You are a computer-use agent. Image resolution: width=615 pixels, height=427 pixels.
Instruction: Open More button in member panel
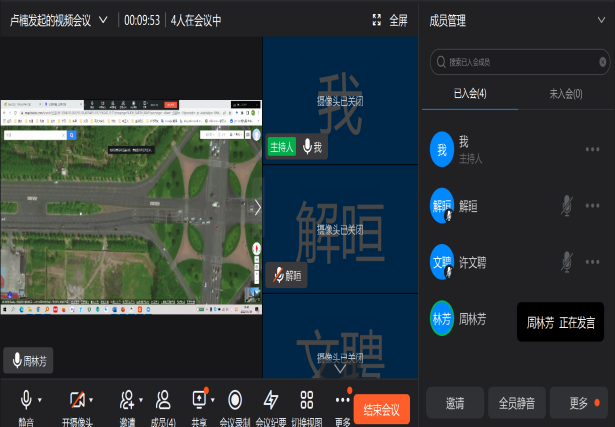[579, 403]
